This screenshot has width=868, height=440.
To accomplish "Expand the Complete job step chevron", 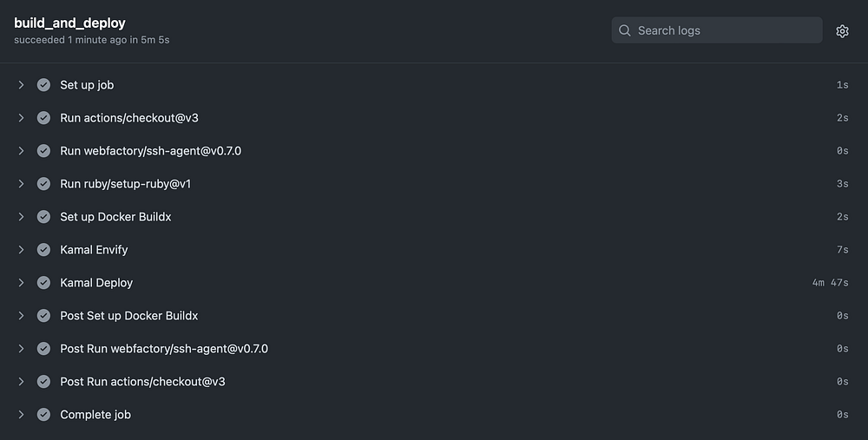I will (22, 415).
